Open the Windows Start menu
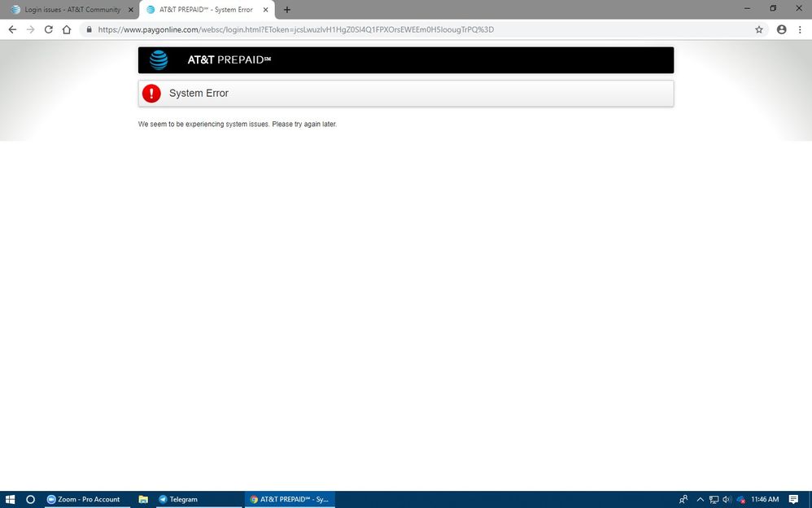 point(11,499)
